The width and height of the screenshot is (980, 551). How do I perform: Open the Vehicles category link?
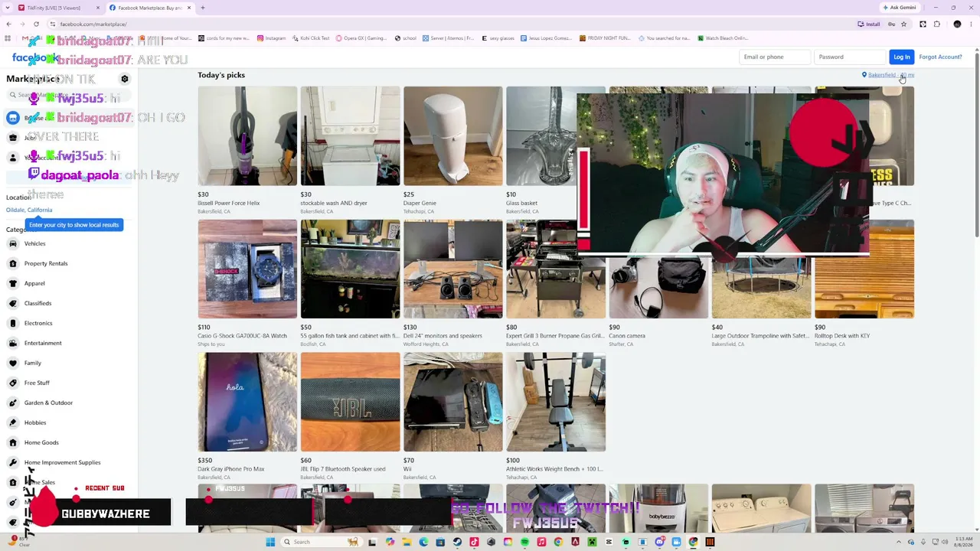coord(34,243)
